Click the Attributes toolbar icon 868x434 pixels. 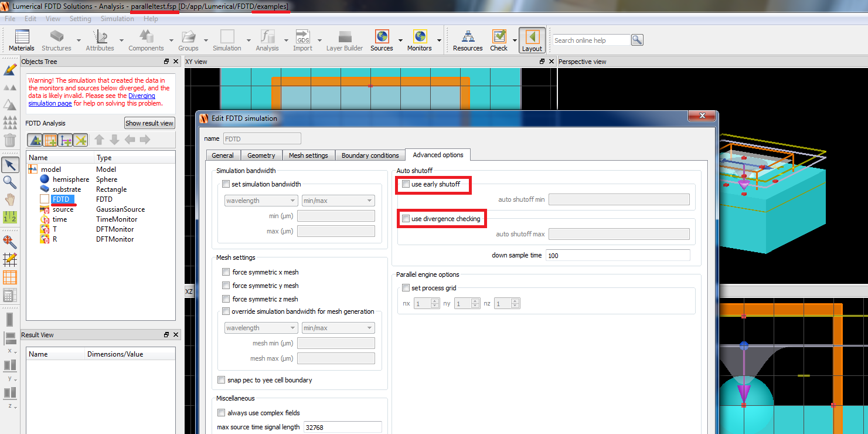click(x=100, y=37)
